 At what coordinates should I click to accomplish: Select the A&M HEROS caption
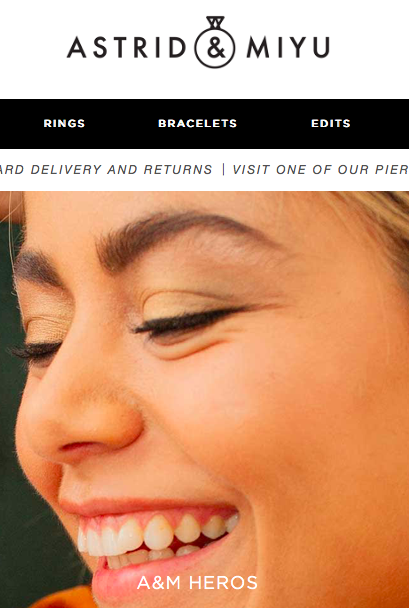tap(197, 583)
